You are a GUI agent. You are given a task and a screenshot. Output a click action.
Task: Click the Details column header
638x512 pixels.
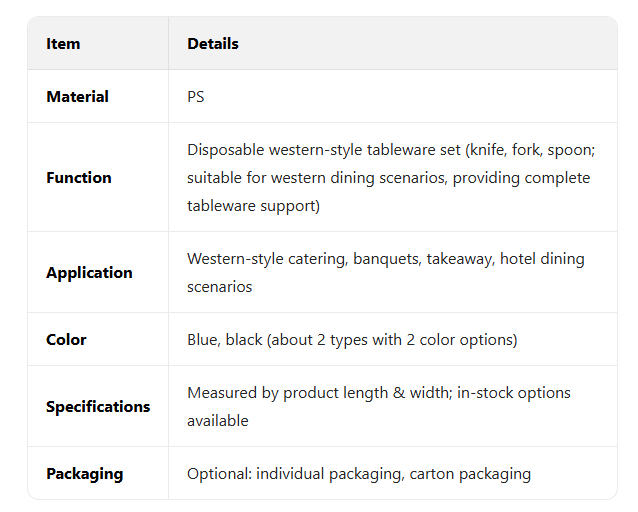click(213, 44)
